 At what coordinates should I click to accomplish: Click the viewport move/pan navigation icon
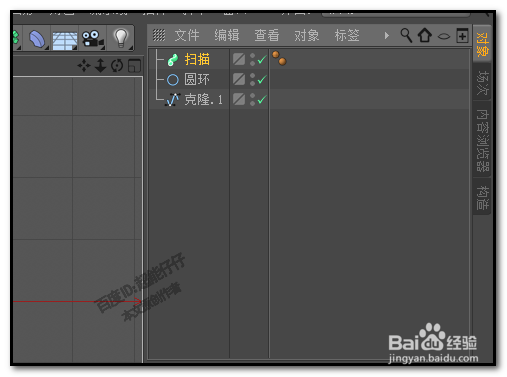[84, 66]
